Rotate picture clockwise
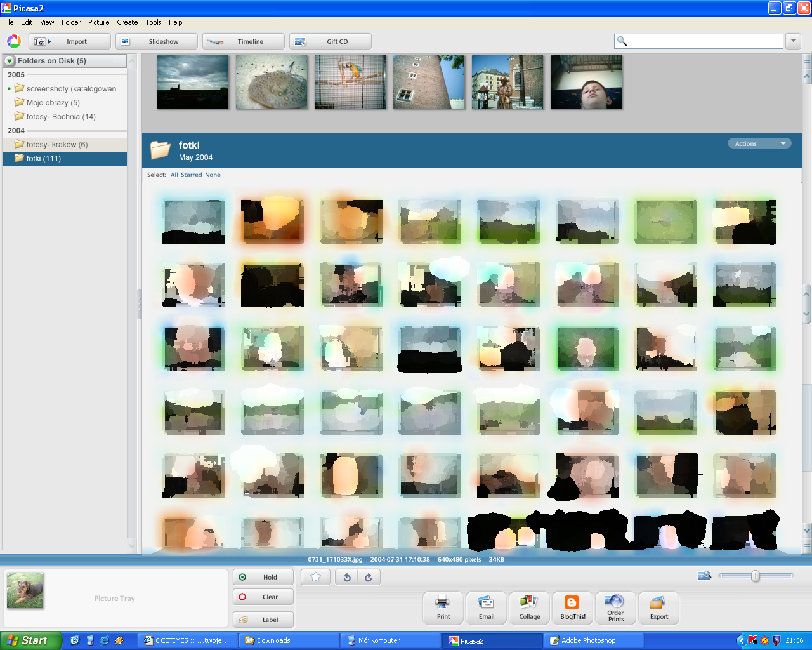Screen dimensions: 812x650 [x=369, y=577]
